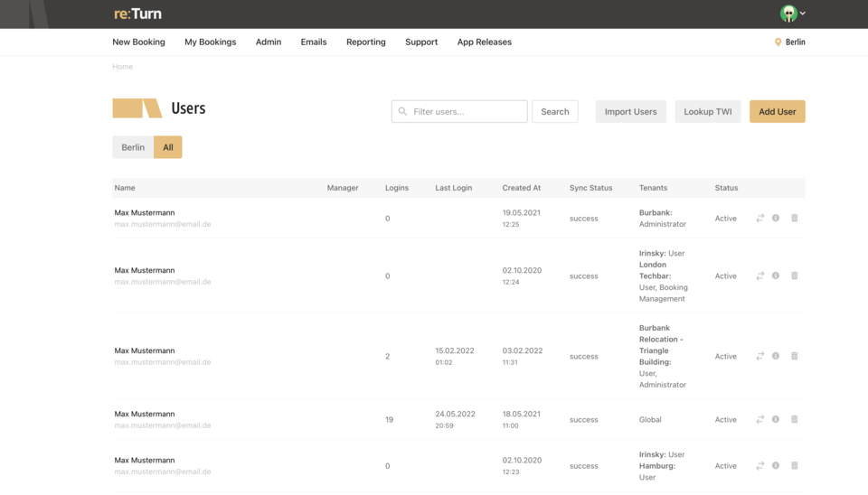Click the 18.05.2021 created date
Screen dimensions: 868x495
click(x=522, y=414)
